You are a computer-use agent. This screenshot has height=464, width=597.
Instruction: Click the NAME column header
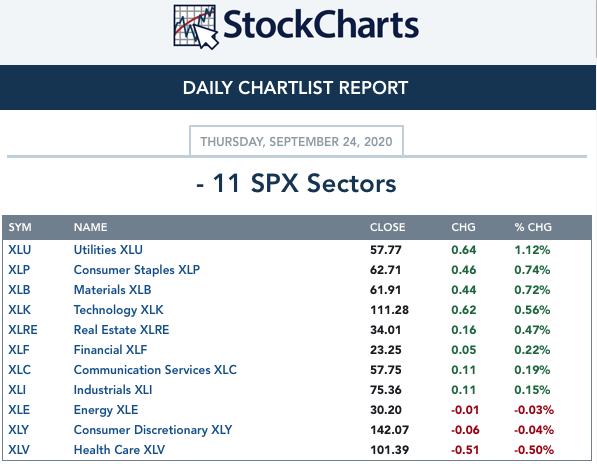point(91,227)
